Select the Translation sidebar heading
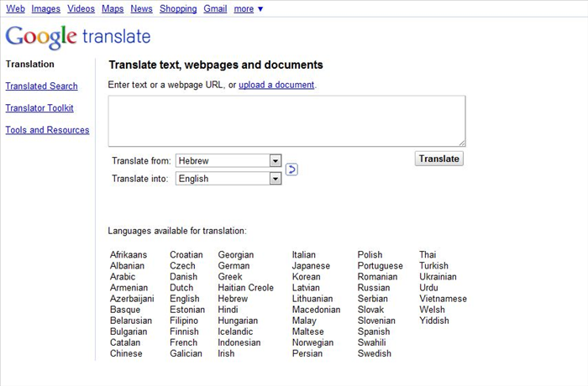The image size is (588, 386). (30, 64)
